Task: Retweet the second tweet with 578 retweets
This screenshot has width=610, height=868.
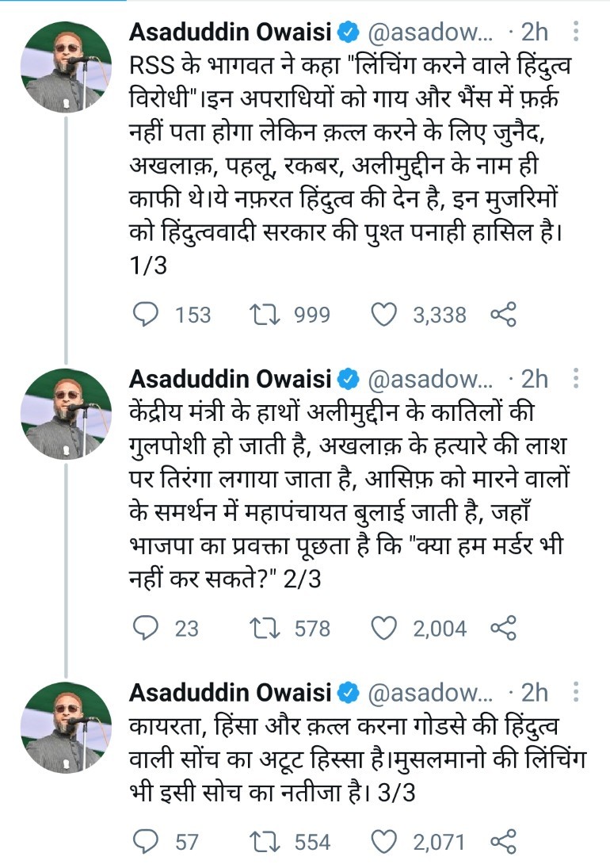Action: [x=260, y=629]
